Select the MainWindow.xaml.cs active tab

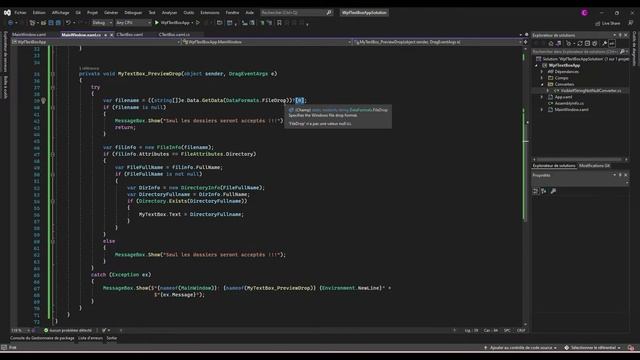coord(81,35)
